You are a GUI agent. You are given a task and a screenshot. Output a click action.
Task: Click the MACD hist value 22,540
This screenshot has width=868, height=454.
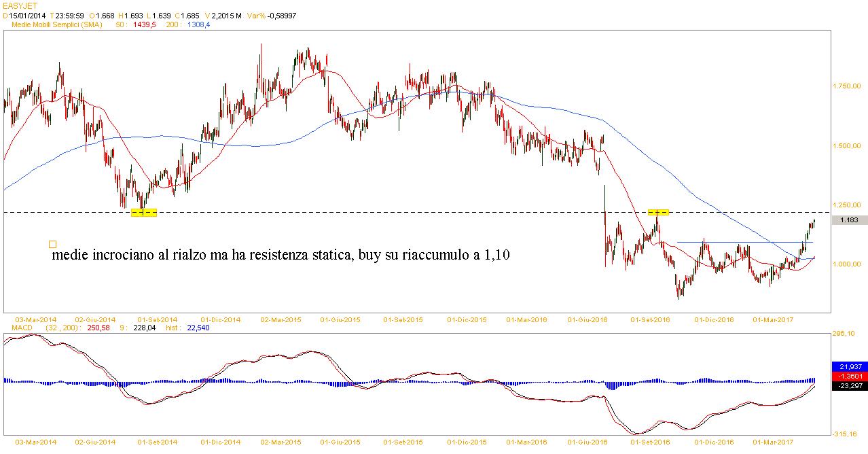[198, 327]
